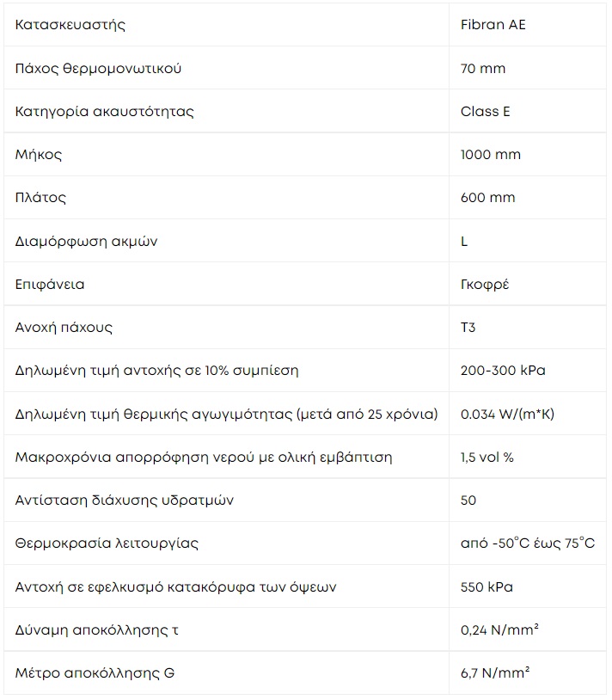Click the Πάχος θερμομονωτικού row label

[x=98, y=68]
